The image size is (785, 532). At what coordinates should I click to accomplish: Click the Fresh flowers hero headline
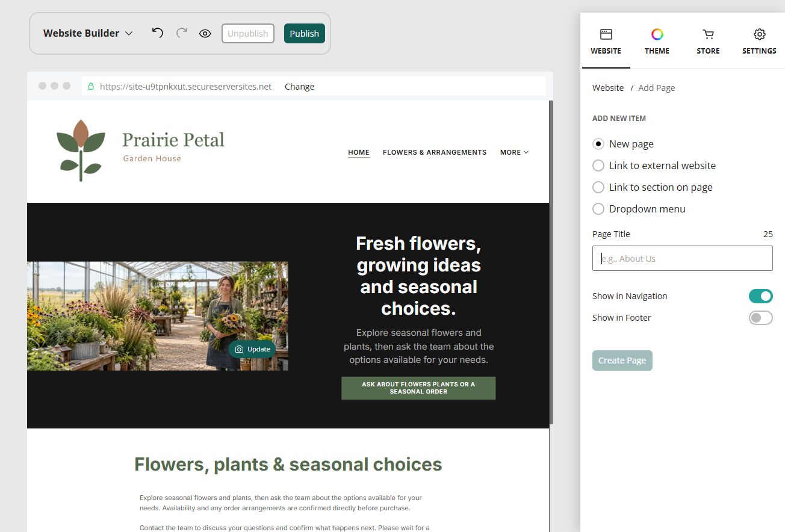coord(418,276)
